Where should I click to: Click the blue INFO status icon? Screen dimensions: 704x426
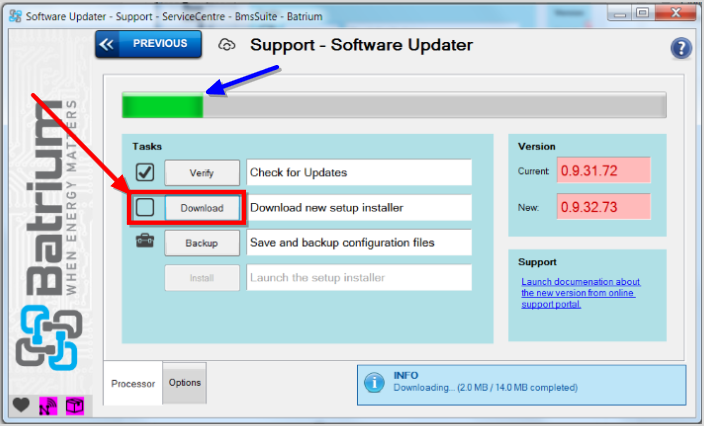coord(374,383)
